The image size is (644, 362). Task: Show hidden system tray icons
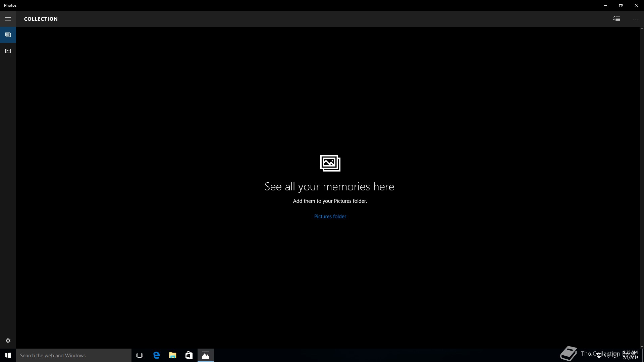tap(591, 355)
